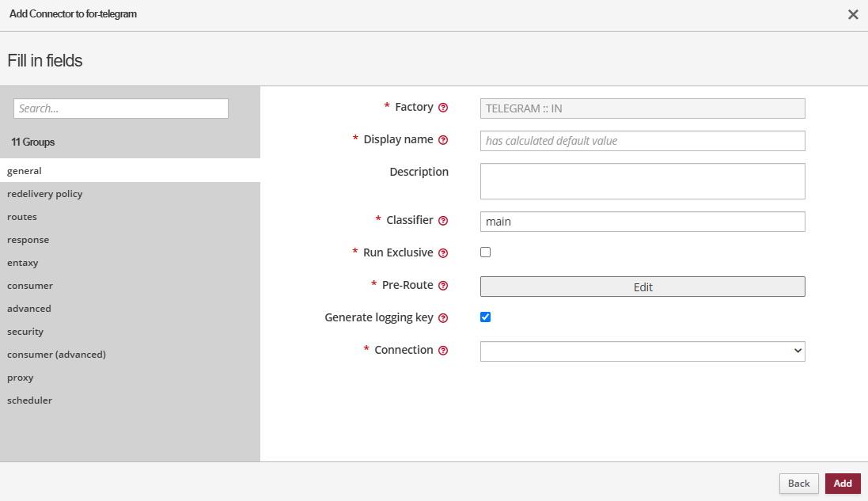Open the Classifier help tooltip icon
This screenshot has height=501, width=868.
443,221
